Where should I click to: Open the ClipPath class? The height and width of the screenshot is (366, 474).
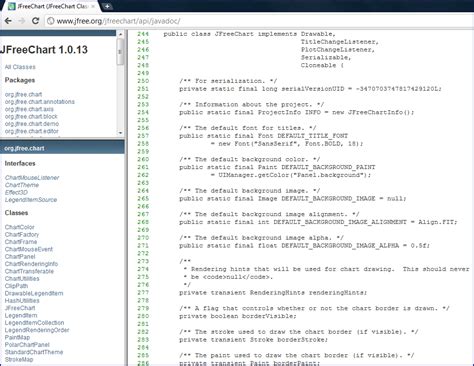[16, 286]
